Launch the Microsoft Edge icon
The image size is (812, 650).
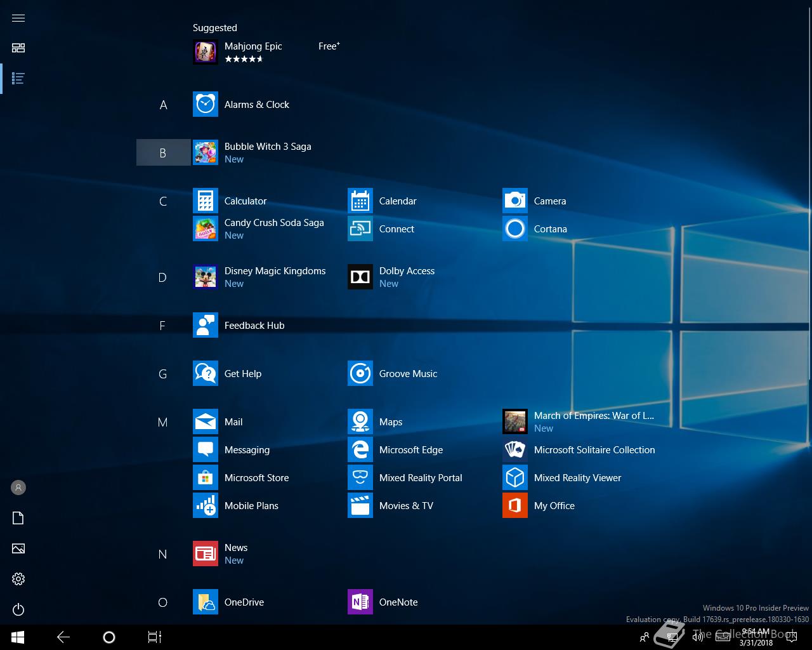point(360,449)
